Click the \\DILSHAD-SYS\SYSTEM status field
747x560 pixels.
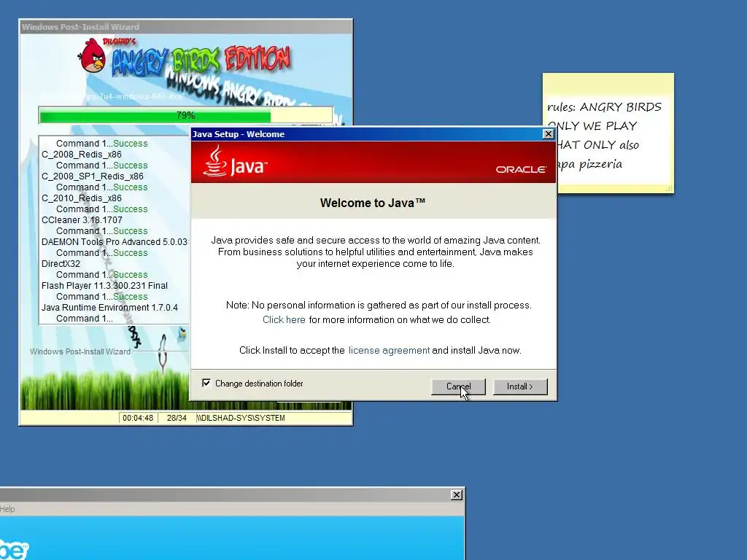coord(274,418)
